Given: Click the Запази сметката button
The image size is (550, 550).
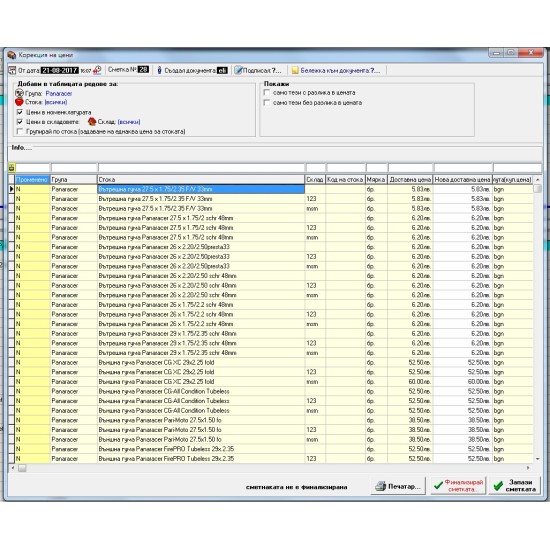Looking at the screenshot, I should (515, 486).
